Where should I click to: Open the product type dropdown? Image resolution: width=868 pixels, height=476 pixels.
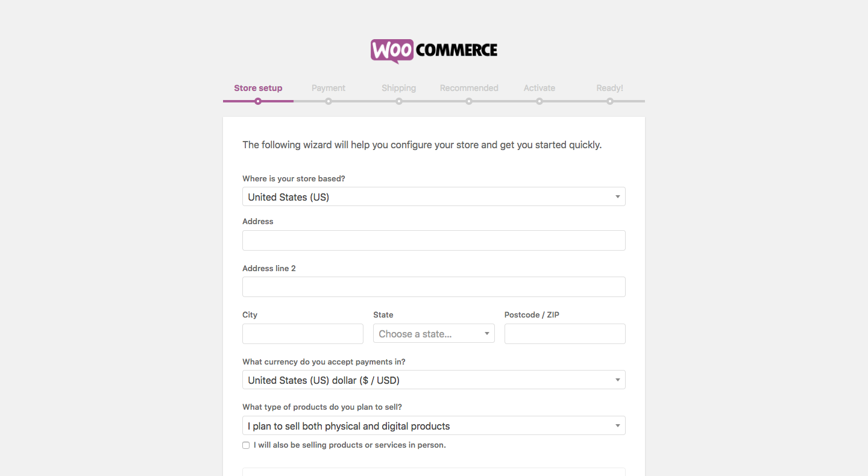pyautogui.click(x=434, y=425)
